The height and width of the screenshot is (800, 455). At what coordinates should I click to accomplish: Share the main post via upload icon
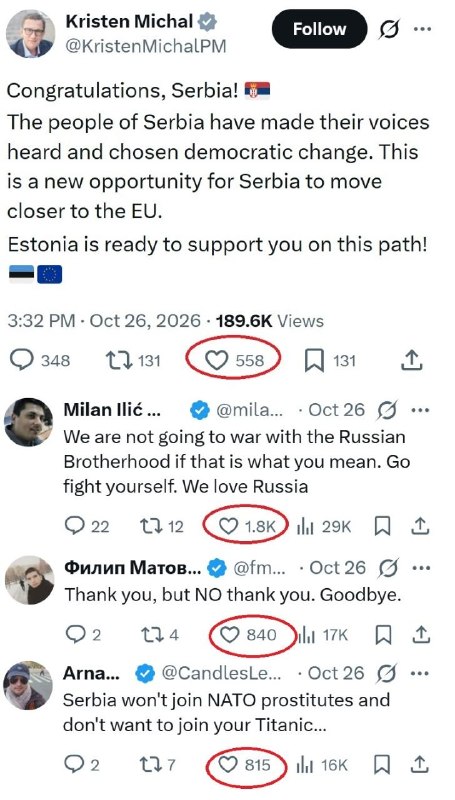(x=411, y=361)
